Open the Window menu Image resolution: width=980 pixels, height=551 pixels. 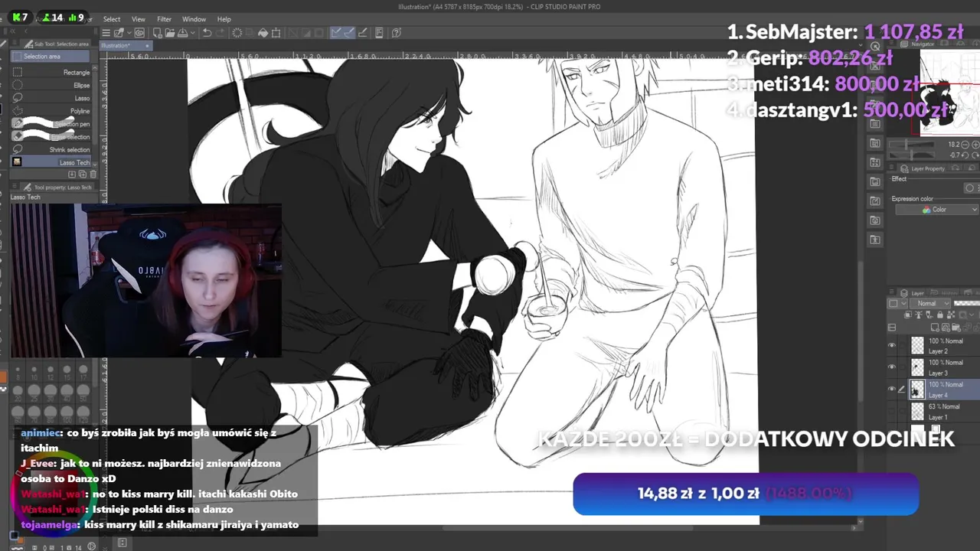pyautogui.click(x=194, y=19)
